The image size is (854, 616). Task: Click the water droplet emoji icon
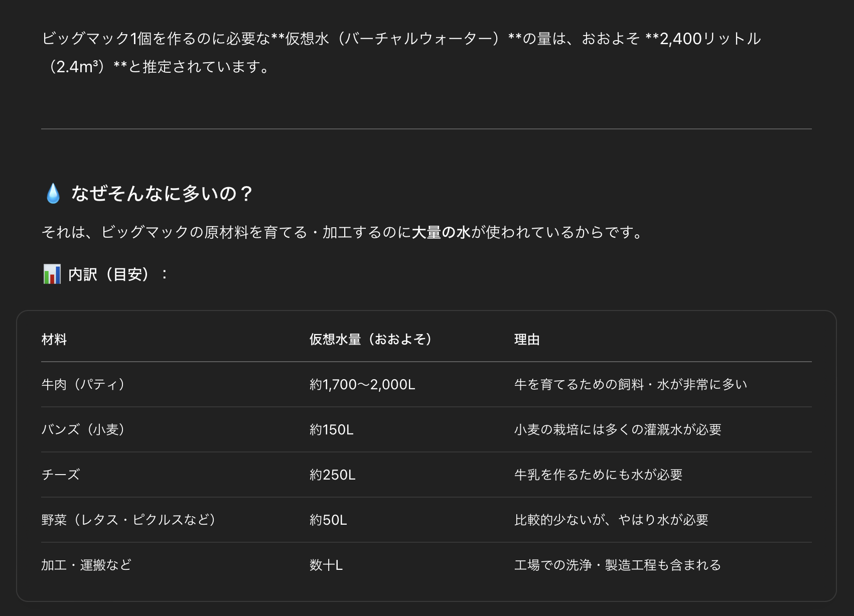(53, 193)
